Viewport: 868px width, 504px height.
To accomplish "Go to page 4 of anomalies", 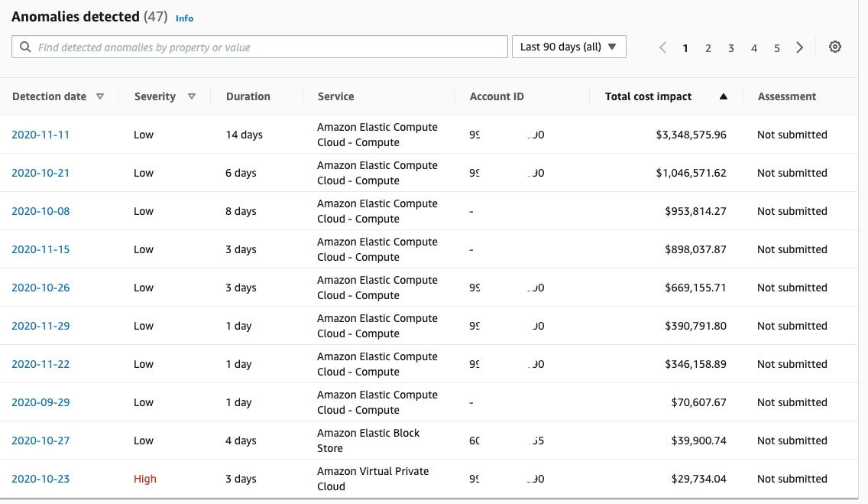I will click(x=754, y=48).
